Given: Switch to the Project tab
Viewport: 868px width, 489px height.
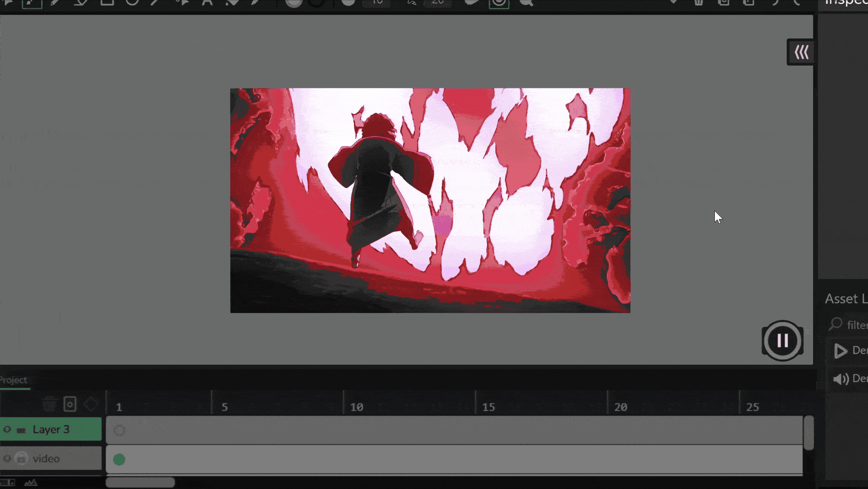Looking at the screenshot, I should tap(14, 380).
